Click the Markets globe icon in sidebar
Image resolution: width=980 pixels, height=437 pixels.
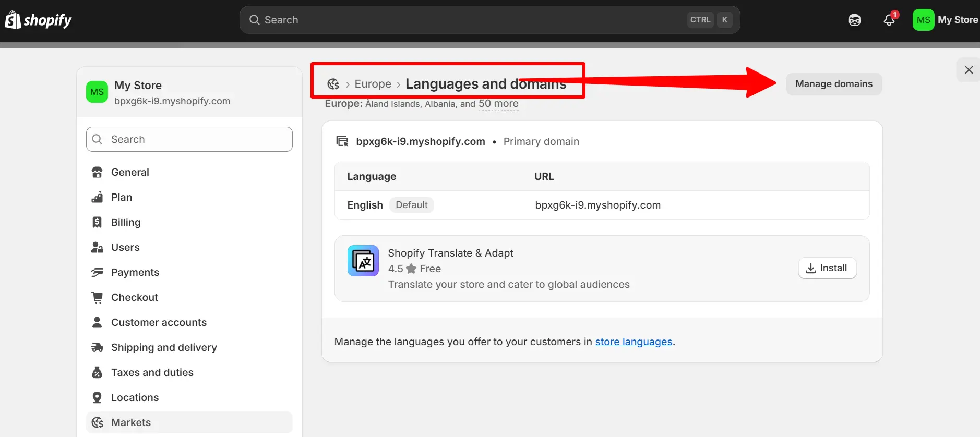[97, 422]
